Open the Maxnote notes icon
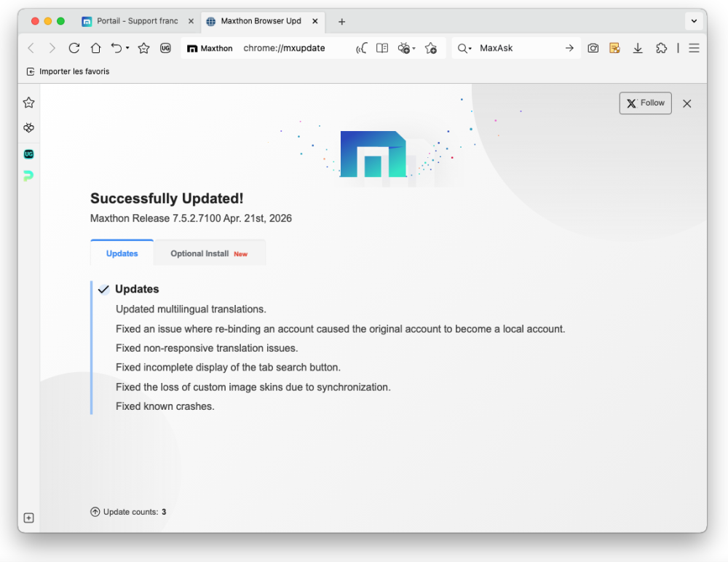Screen dimensions: 728x562 [x=614, y=48]
